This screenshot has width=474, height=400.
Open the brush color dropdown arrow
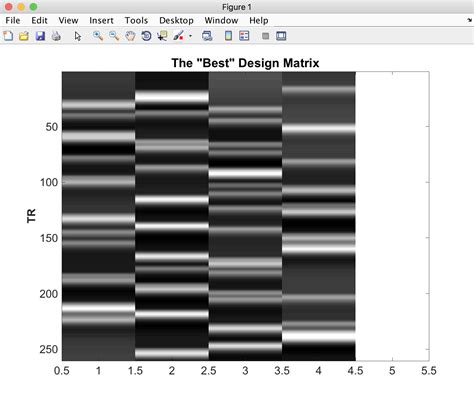point(190,36)
